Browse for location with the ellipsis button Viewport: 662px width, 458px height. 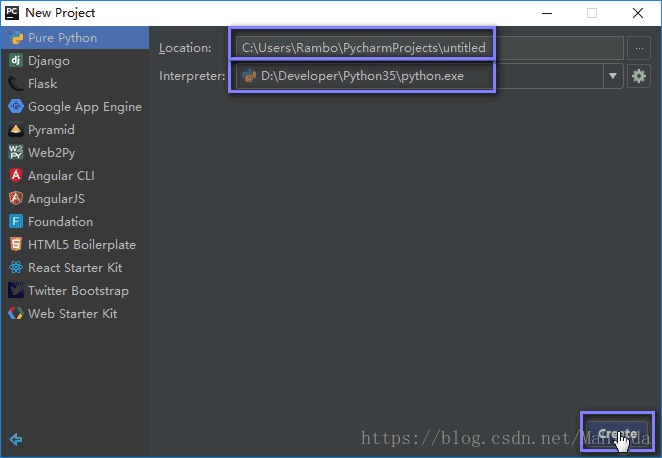tap(639, 48)
